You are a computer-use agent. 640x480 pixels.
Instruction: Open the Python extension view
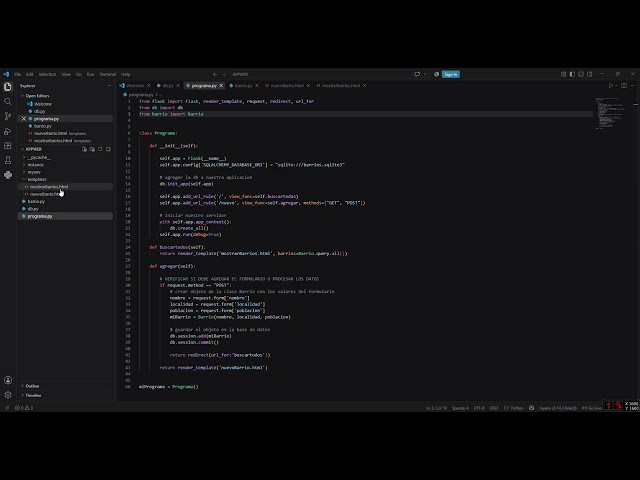tap(8, 175)
